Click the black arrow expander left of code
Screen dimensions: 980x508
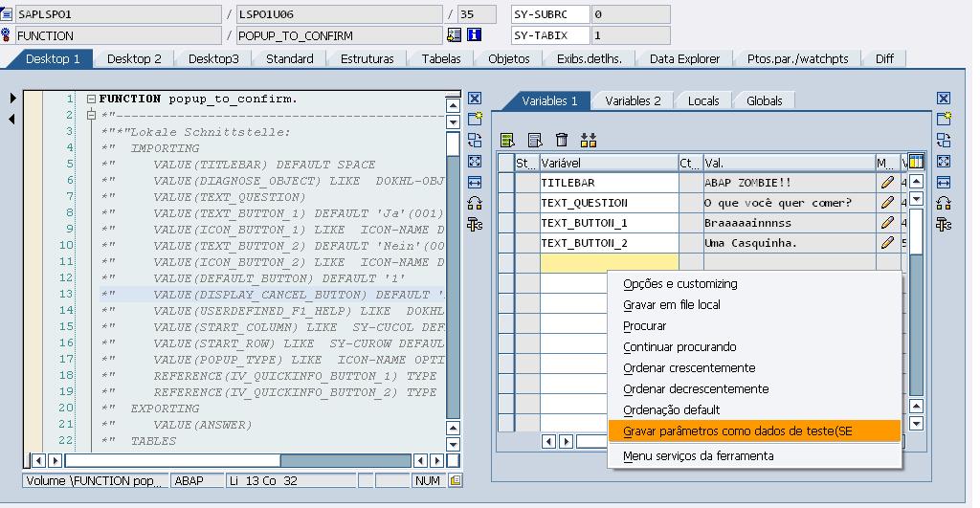click(11, 99)
